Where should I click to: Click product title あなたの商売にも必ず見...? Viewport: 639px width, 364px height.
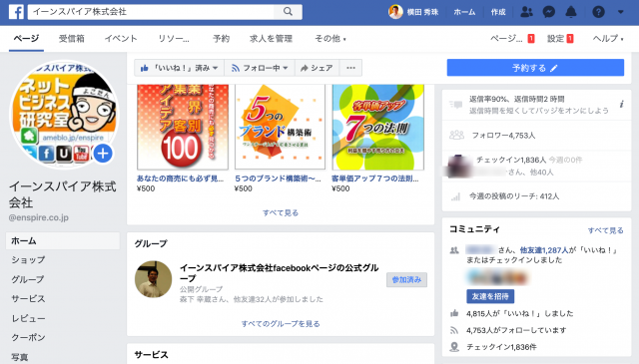click(180, 179)
